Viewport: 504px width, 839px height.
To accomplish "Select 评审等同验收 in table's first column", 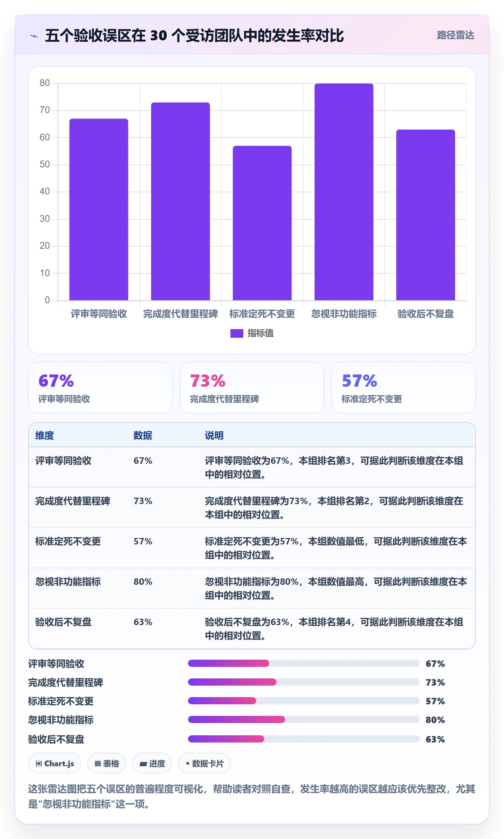I will (63, 461).
